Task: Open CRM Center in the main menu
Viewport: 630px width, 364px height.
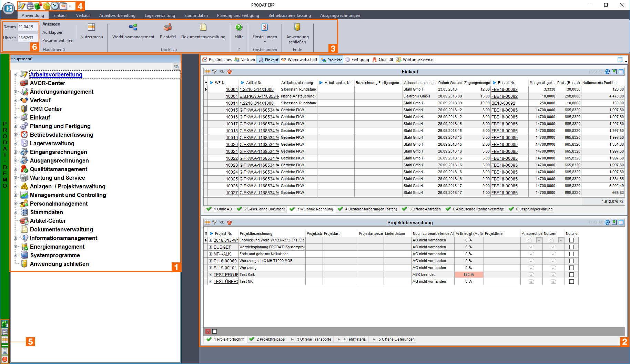Action: pyautogui.click(x=45, y=109)
